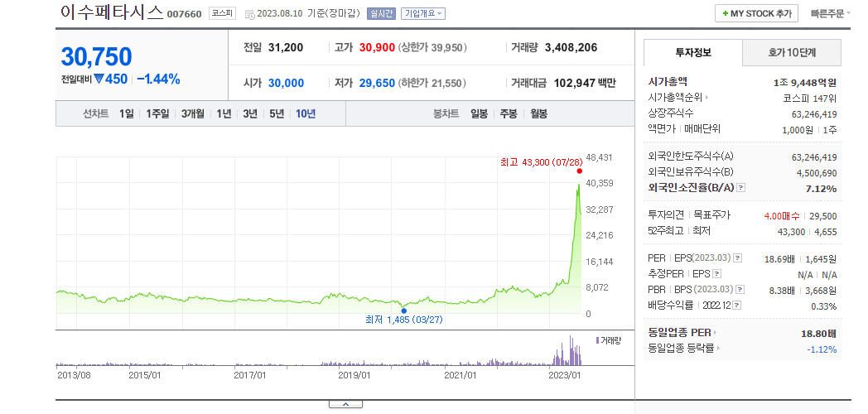868x414 pixels.
Task: Click the 52주최고 label
Action: coord(665,231)
